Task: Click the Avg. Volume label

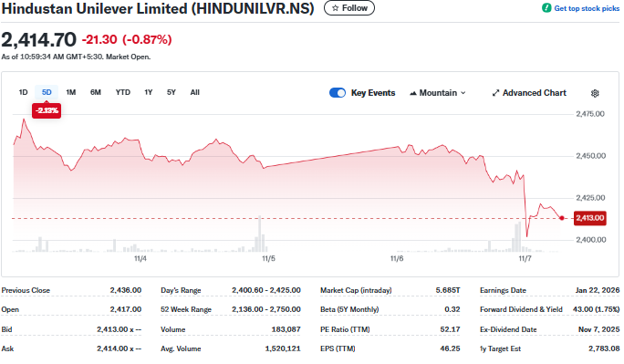Action: click(181, 348)
